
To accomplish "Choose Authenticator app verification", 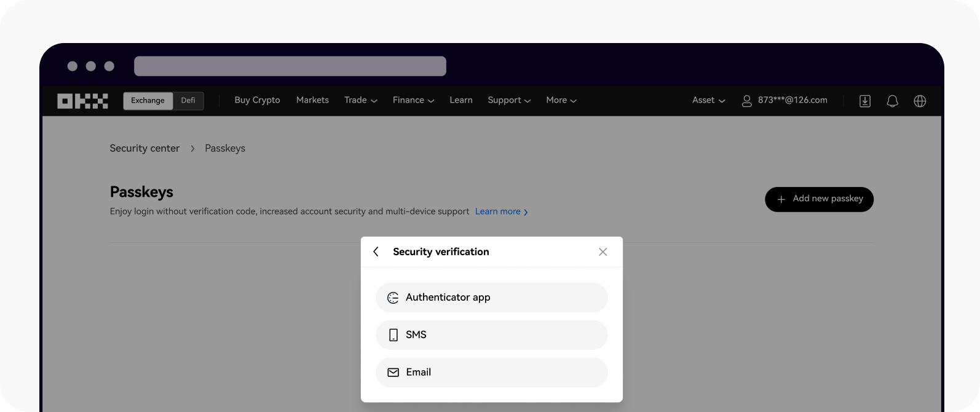I will click(492, 298).
